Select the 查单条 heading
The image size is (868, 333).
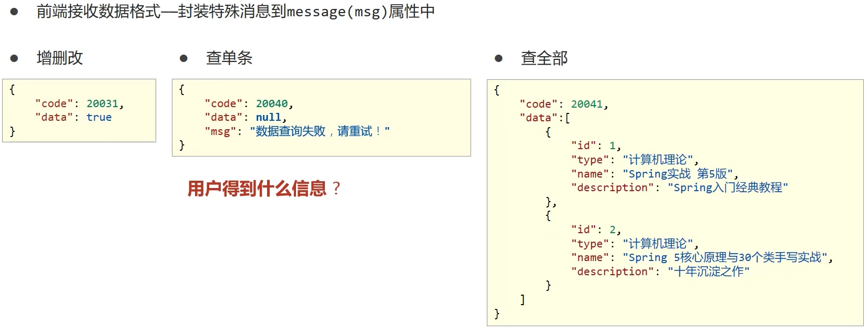tap(229, 58)
